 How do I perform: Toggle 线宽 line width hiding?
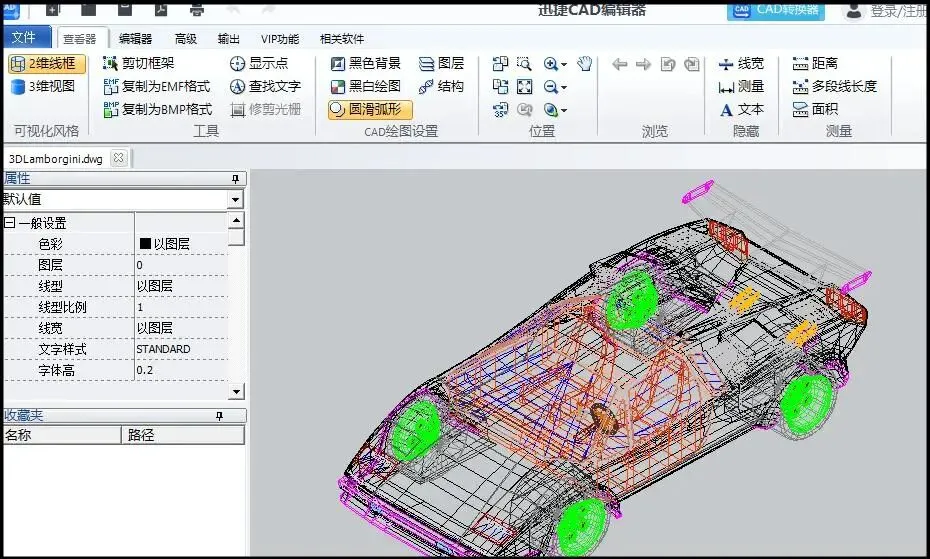pos(741,63)
